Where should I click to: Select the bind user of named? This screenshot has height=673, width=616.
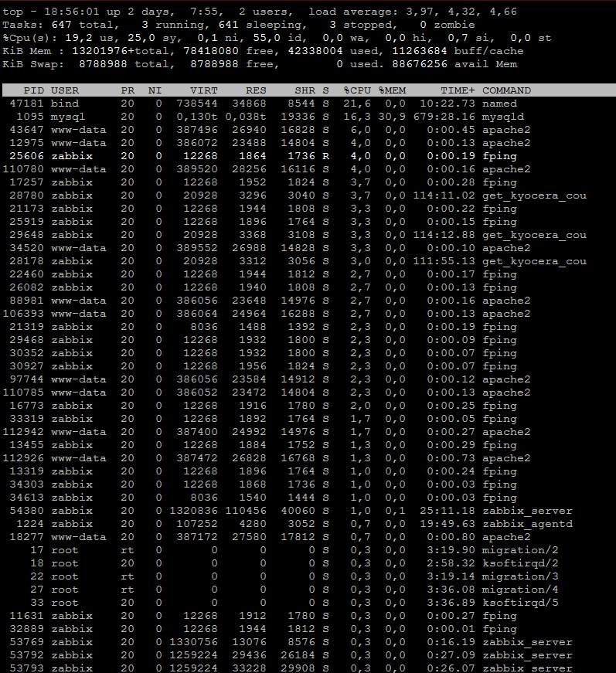(x=65, y=104)
